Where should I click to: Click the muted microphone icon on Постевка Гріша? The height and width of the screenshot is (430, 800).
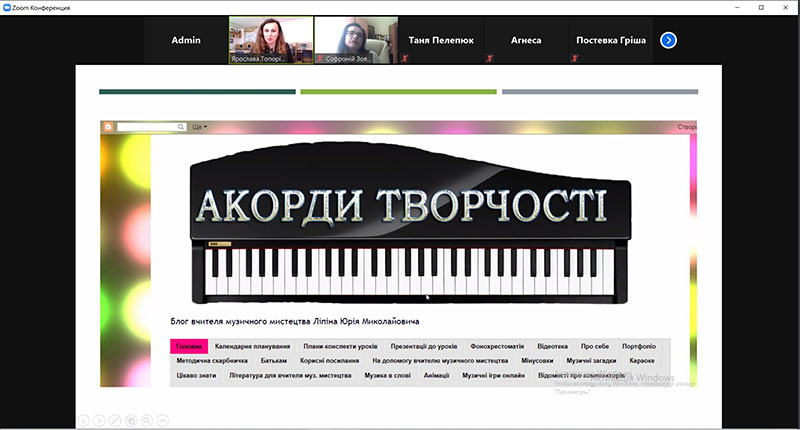pyautogui.click(x=574, y=58)
